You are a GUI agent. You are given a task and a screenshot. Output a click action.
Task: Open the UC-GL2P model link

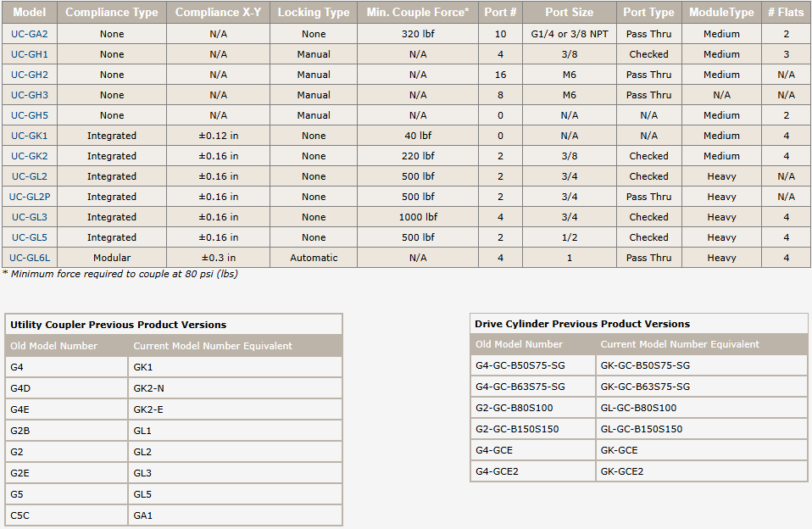click(x=30, y=197)
